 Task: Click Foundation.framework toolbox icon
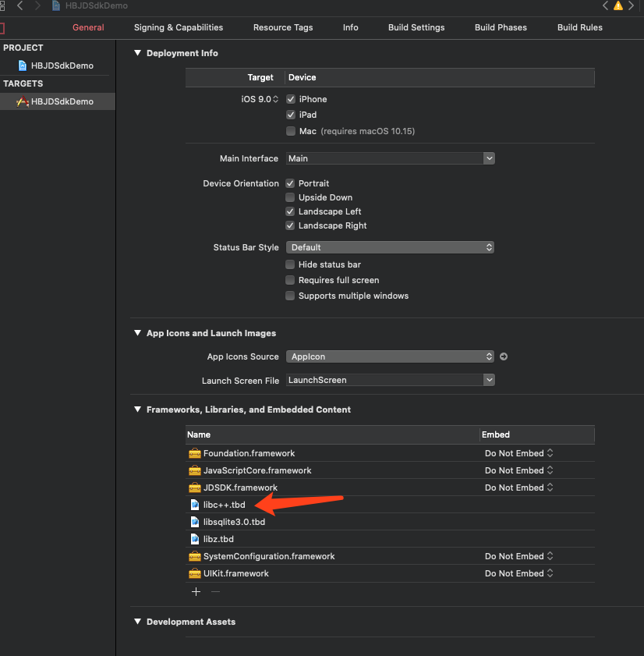[194, 453]
